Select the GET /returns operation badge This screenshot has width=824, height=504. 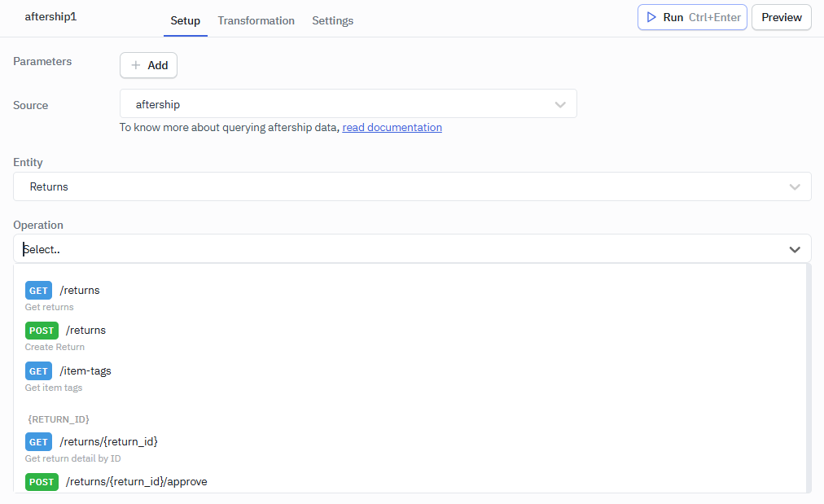[38, 291]
